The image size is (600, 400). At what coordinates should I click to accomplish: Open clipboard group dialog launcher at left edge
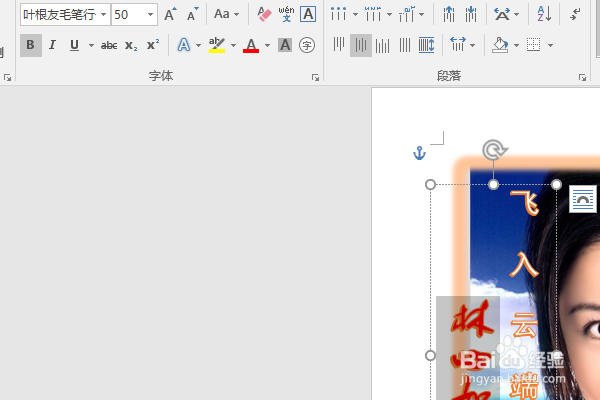click(x=7, y=78)
